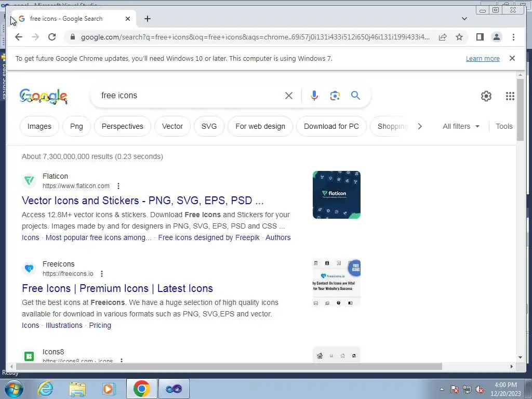This screenshot has height=399, width=532.
Task: Select the 'For web design' chip
Action: (260, 126)
